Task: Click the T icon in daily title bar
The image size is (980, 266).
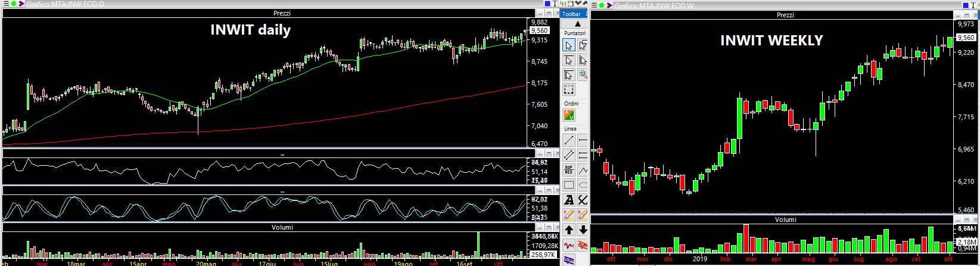Action: click(555, 4)
